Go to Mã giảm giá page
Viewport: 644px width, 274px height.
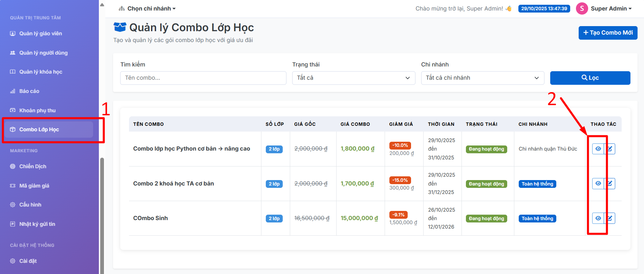point(34,186)
